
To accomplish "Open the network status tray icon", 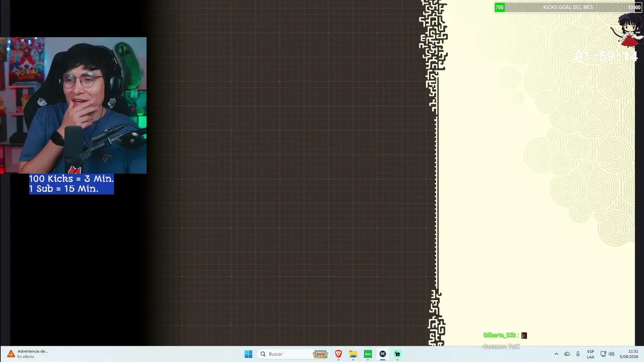I will point(603,354).
